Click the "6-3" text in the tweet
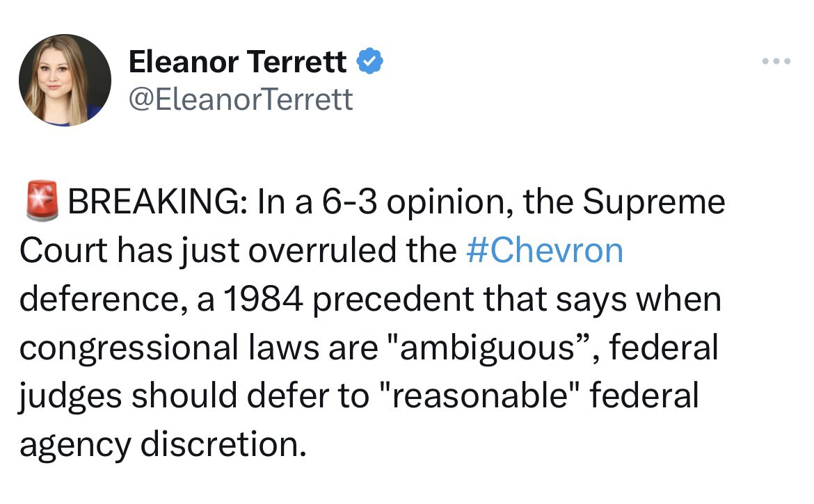This screenshot has width=814, height=504. [345, 202]
